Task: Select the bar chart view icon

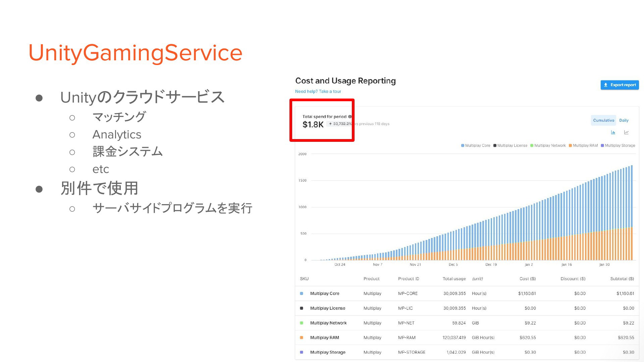Action: point(613,132)
